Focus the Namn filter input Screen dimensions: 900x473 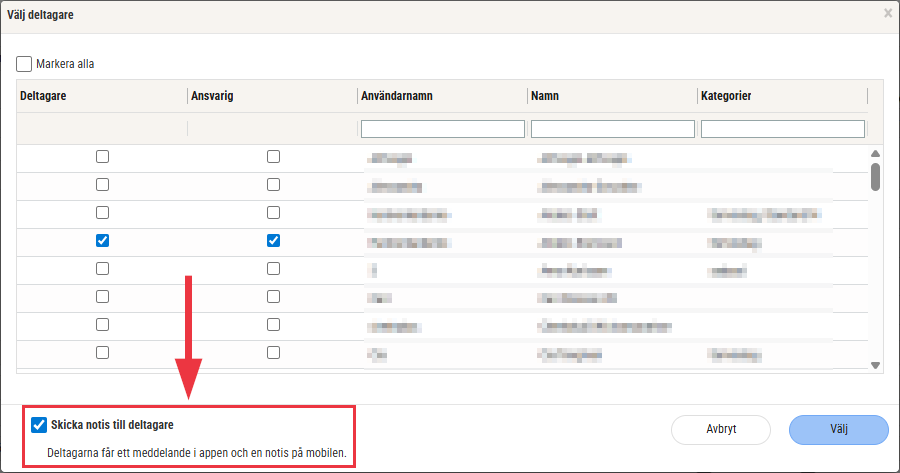[612, 129]
